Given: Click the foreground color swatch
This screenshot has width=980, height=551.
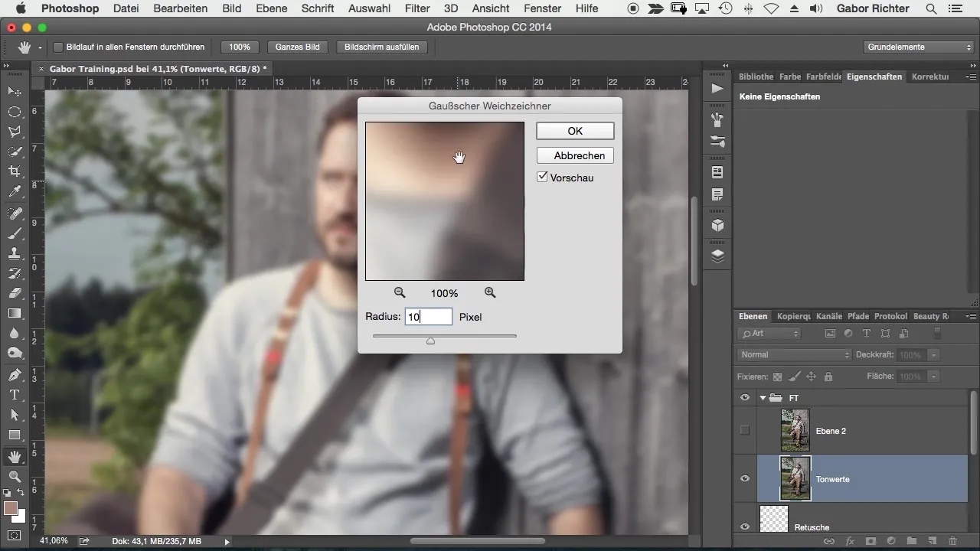Looking at the screenshot, I should coord(11,509).
